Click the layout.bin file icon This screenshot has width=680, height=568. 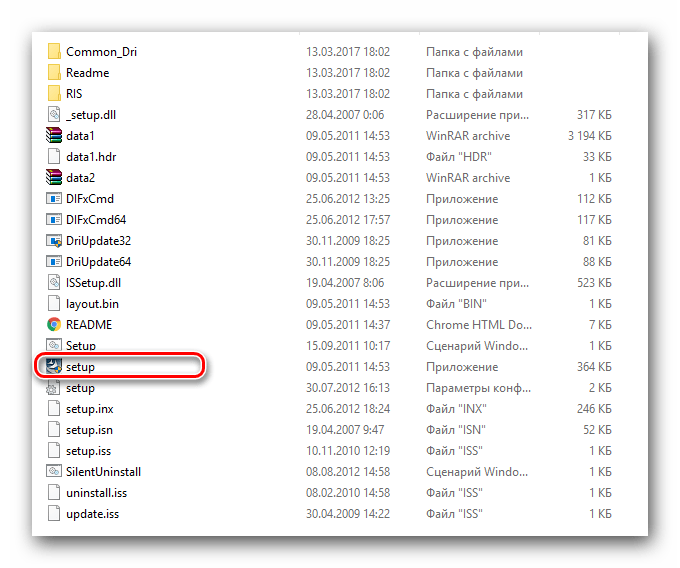54,304
